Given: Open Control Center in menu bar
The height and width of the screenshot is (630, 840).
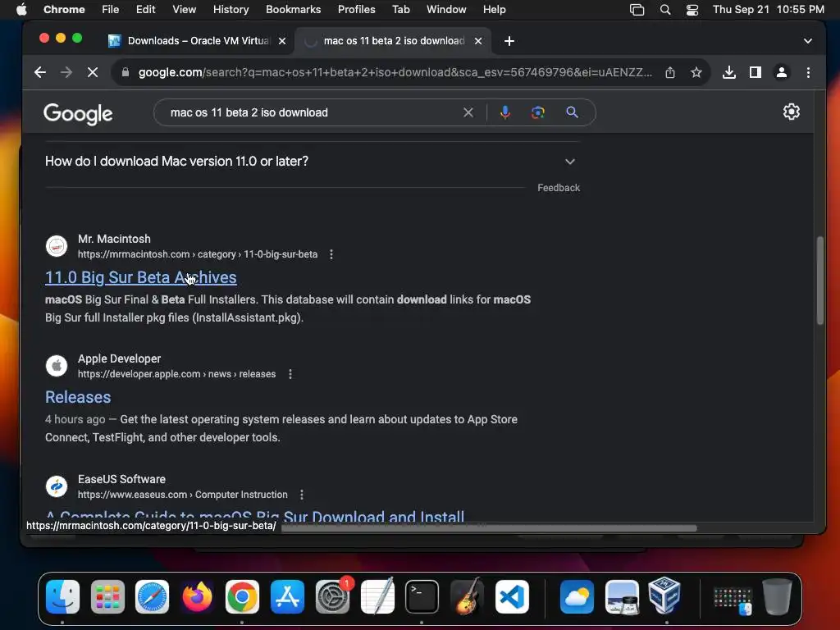Looking at the screenshot, I should 692,10.
